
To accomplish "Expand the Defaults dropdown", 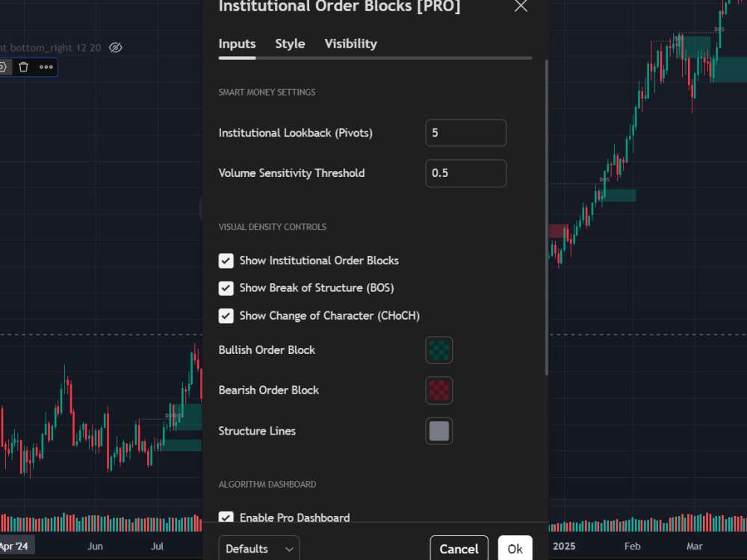I will pyautogui.click(x=258, y=549).
